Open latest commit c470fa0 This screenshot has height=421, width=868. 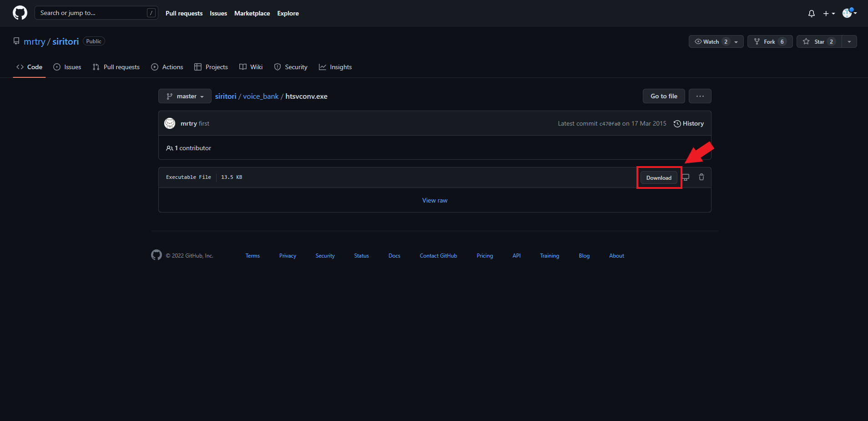(610, 124)
